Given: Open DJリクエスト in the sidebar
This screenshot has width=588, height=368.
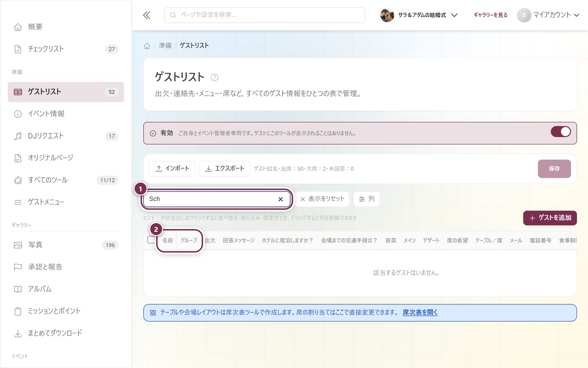Looking at the screenshot, I should [66, 136].
